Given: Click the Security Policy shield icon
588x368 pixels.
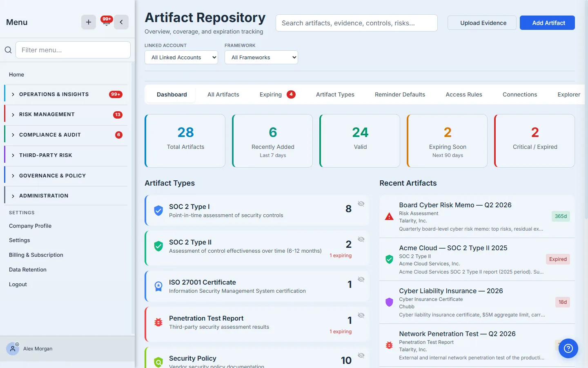Looking at the screenshot, I should [x=158, y=362].
